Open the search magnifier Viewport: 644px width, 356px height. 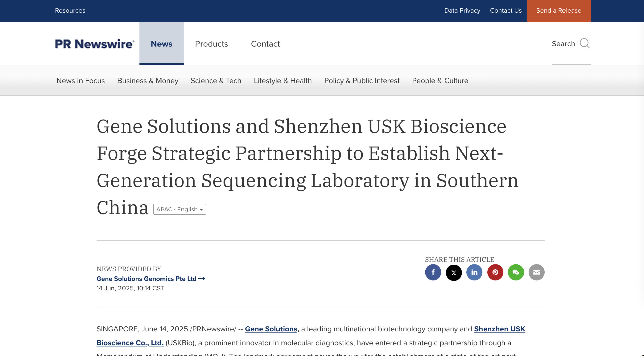point(585,44)
